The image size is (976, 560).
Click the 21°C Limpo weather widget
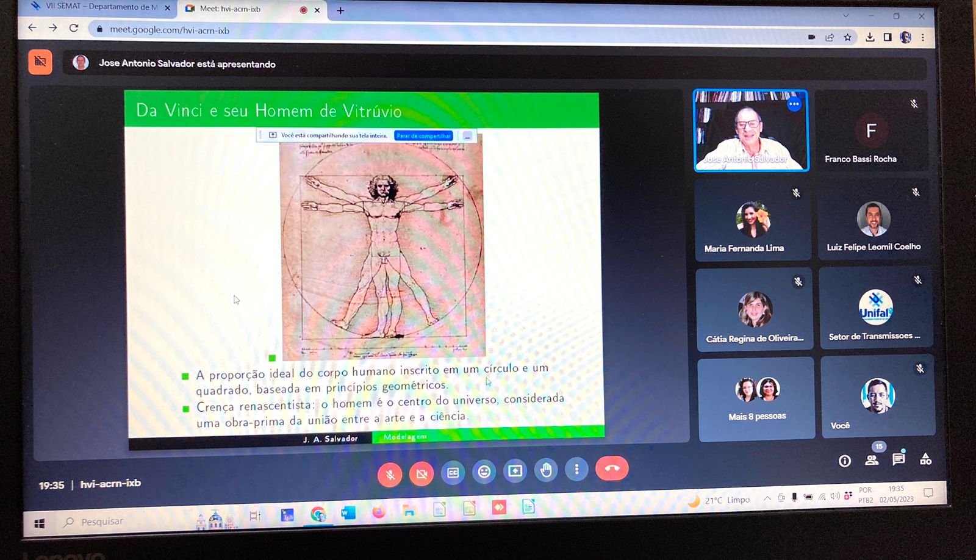click(719, 501)
